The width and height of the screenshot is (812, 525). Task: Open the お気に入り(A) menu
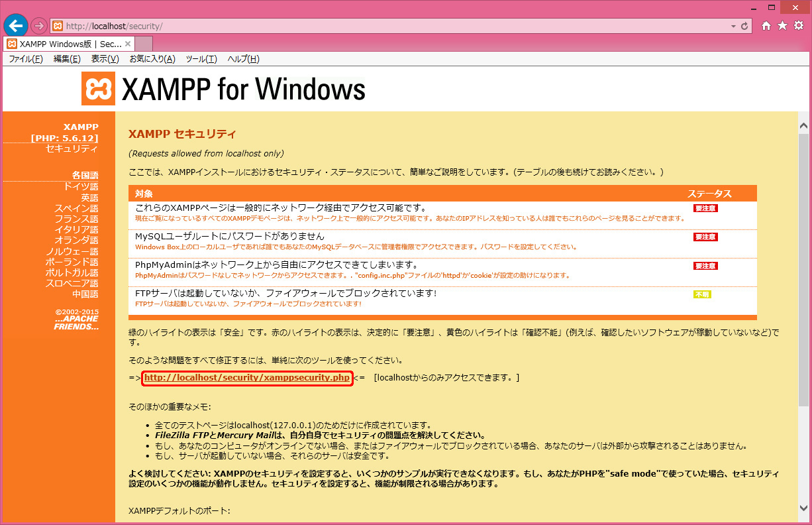coord(152,59)
